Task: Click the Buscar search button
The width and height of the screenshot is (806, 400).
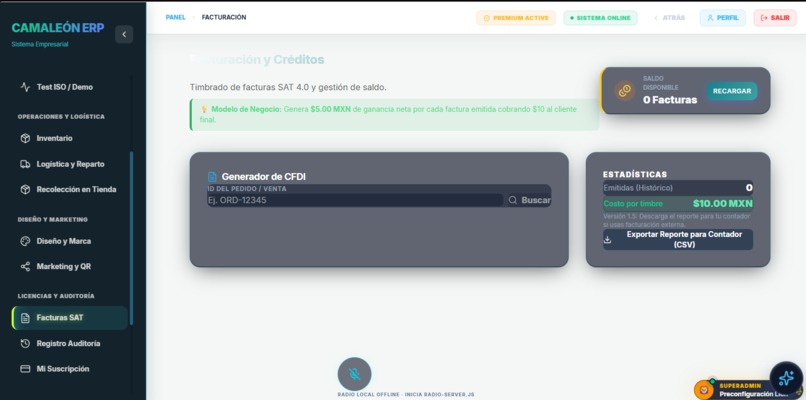Action: (x=529, y=201)
